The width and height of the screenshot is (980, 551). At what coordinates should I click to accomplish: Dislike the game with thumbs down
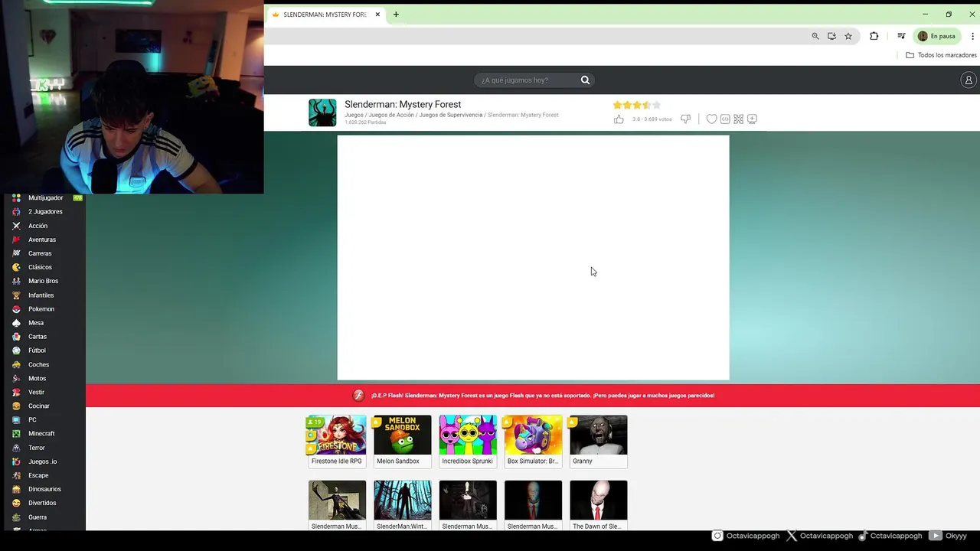pyautogui.click(x=686, y=119)
